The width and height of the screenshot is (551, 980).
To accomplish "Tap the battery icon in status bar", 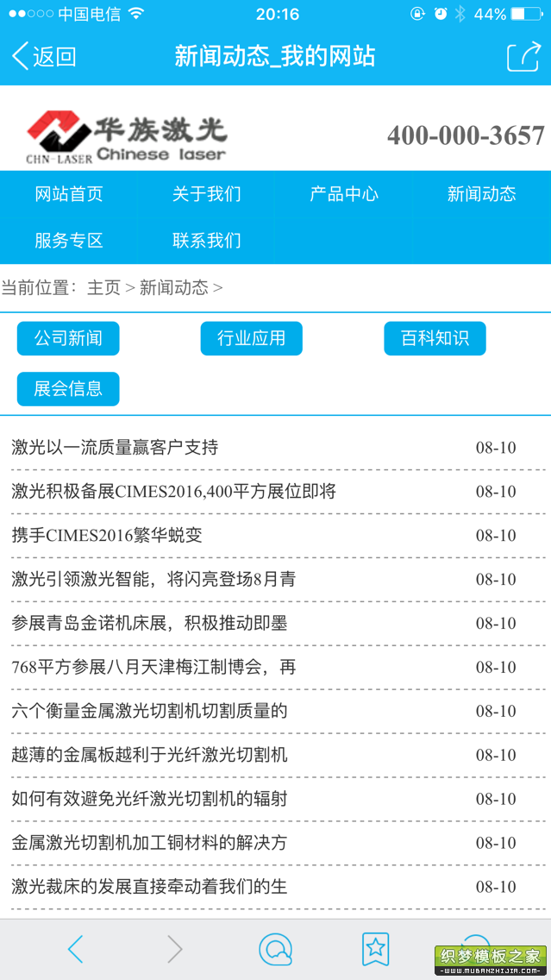I will [527, 14].
